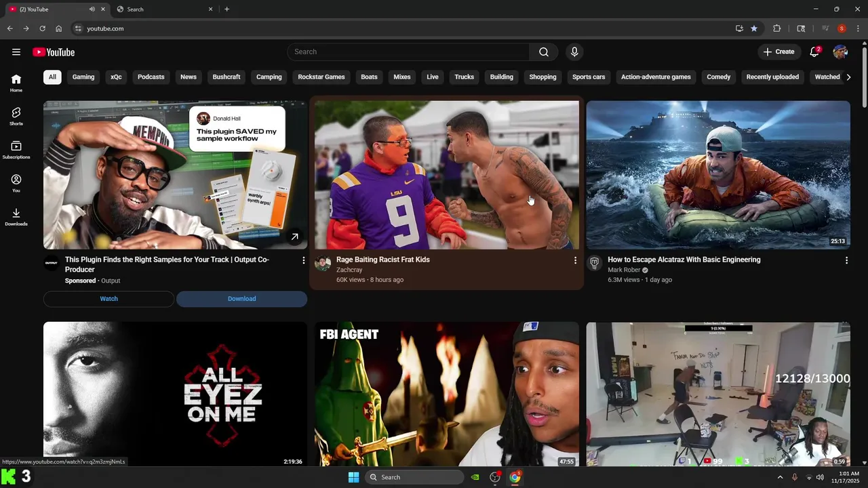Open the FBI AGENT video thumbnail
This screenshot has height=488, width=868.
coord(447,394)
